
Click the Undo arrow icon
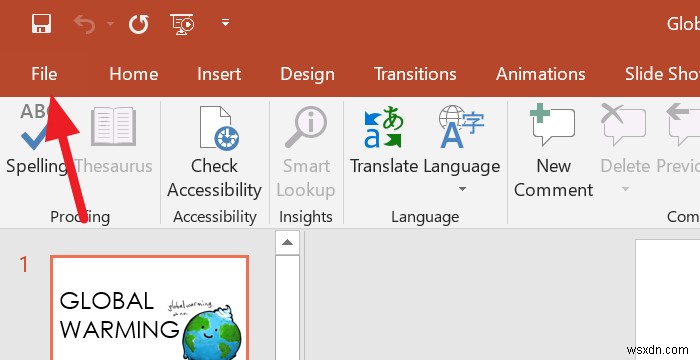[84, 24]
